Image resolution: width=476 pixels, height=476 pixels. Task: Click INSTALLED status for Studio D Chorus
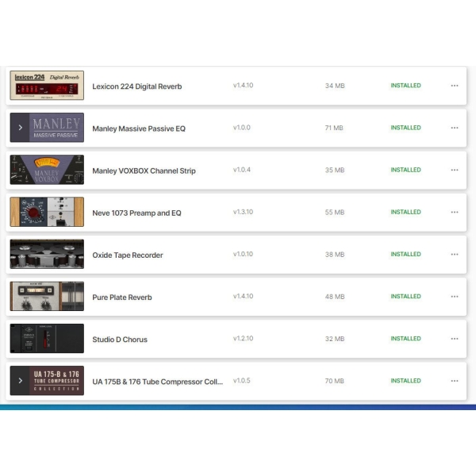pos(405,339)
